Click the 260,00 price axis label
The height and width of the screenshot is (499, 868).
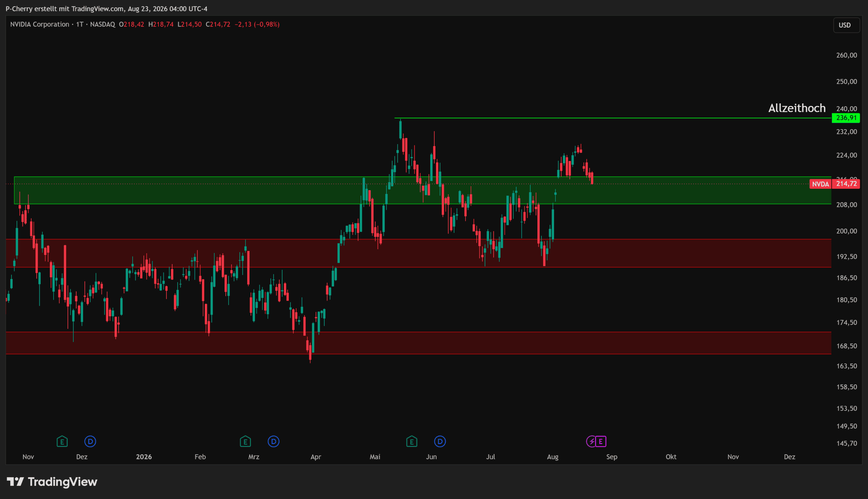(846, 55)
